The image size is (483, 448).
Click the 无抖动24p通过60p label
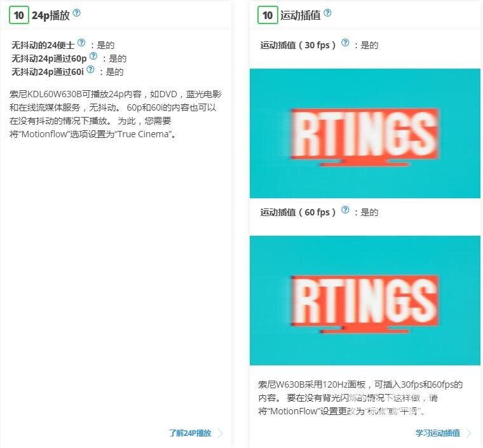[x=49, y=58]
